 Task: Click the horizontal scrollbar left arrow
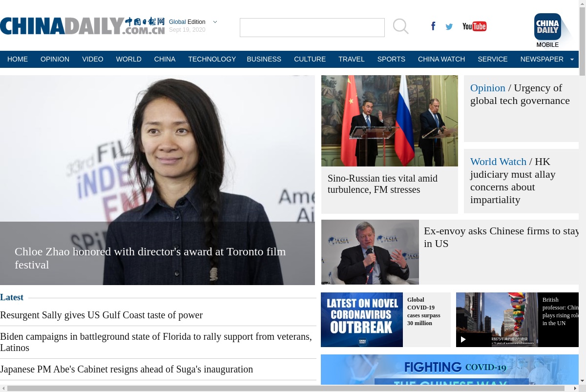click(x=3, y=389)
